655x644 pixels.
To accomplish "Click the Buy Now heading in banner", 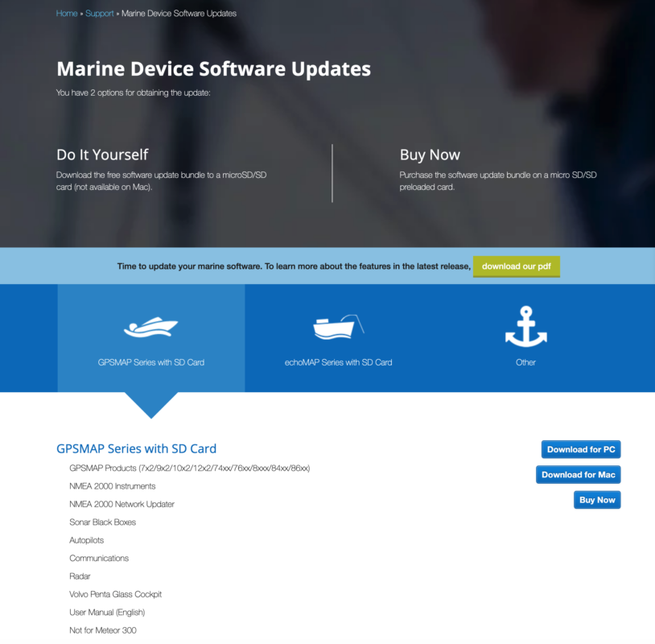I will 430,155.
